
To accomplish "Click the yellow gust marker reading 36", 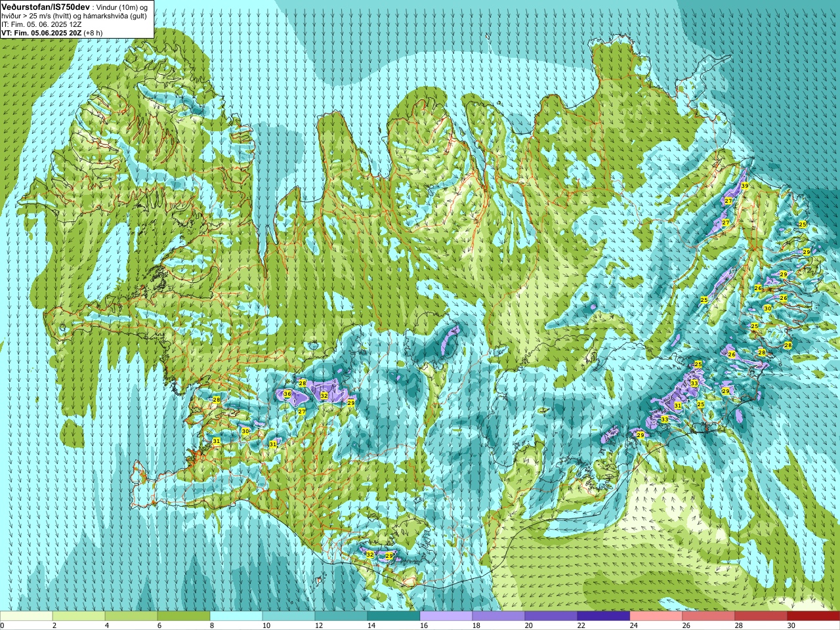I will (x=287, y=394).
